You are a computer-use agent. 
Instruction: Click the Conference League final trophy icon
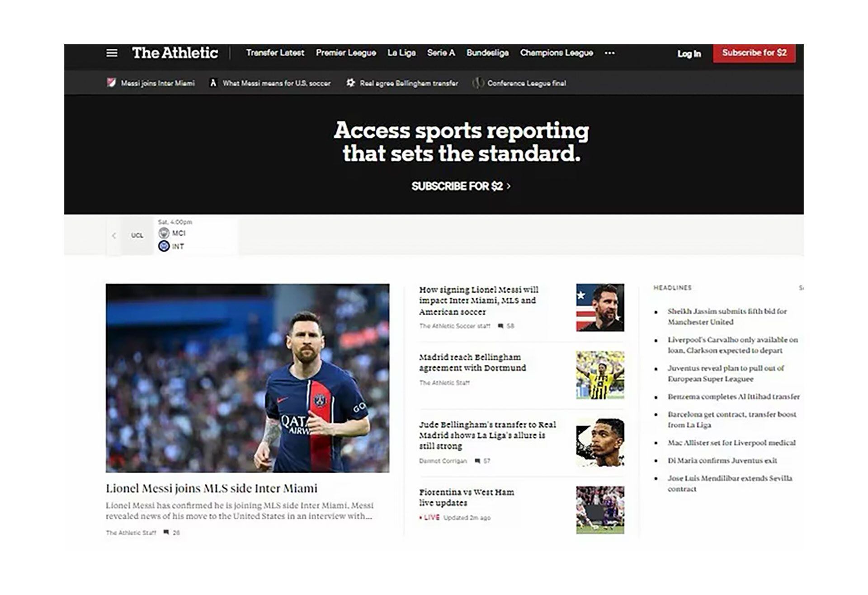(x=478, y=83)
